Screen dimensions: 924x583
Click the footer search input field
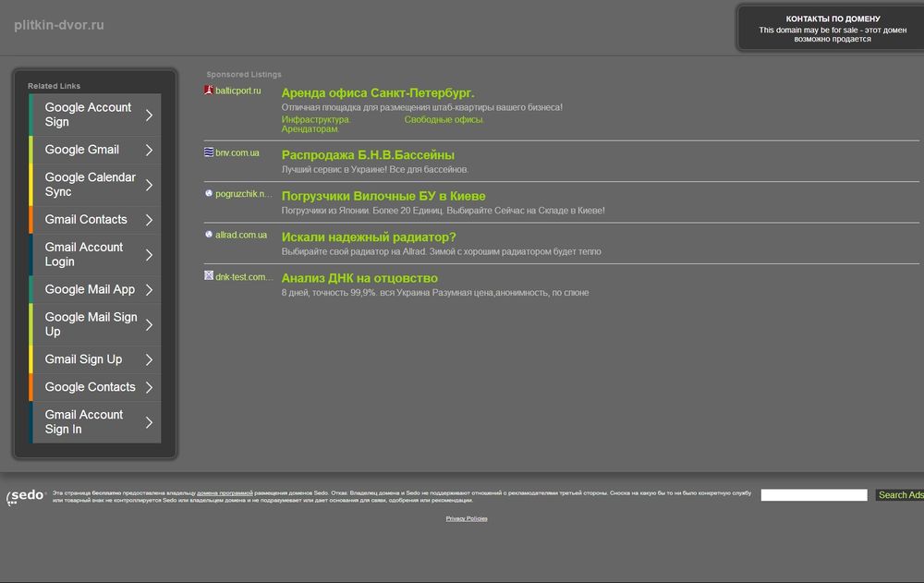tap(814, 494)
